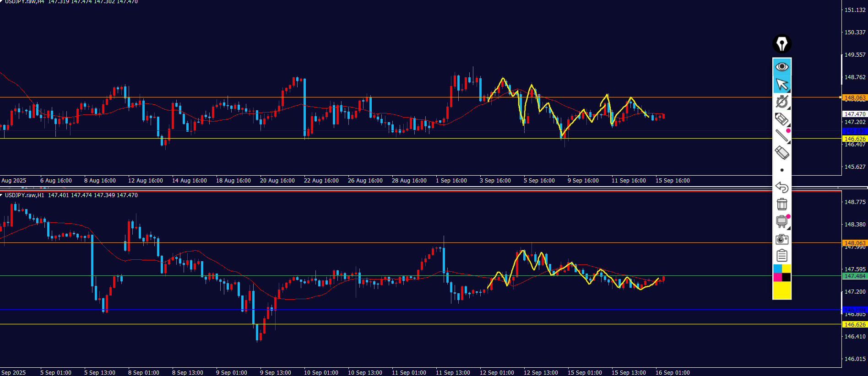Image resolution: width=868 pixels, height=376 pixels.
Task: Select the arrow cursor tool
Action: point(782,85)
